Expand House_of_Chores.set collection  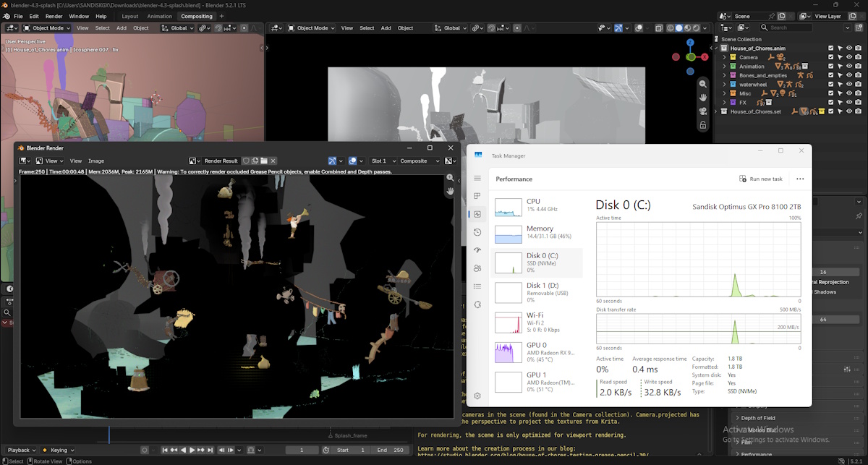[x=718, y=111]
